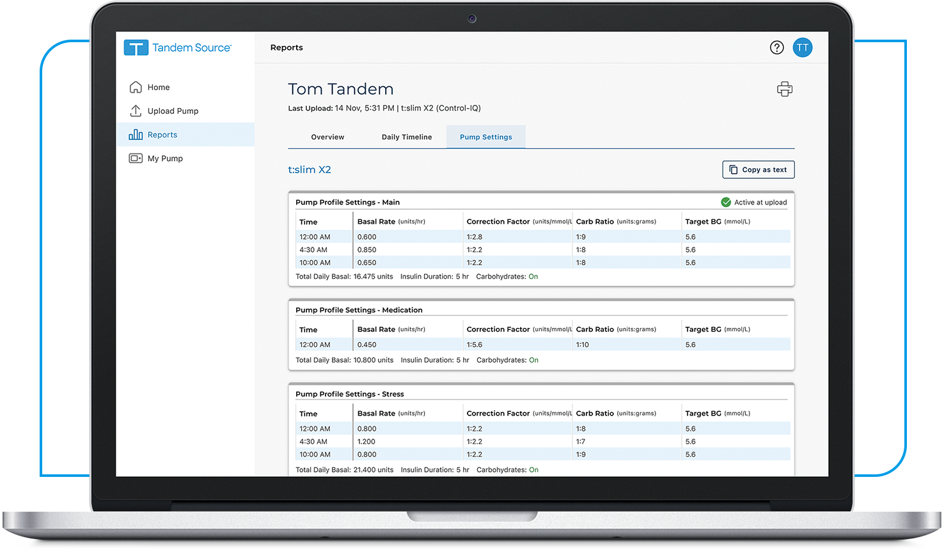Select Reports in the sidebar
The width and height of the screenshot is (944, 560).
(185, 134)
